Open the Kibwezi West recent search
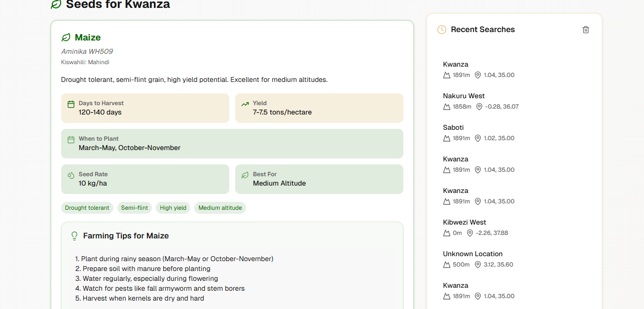 click(514, 228)
